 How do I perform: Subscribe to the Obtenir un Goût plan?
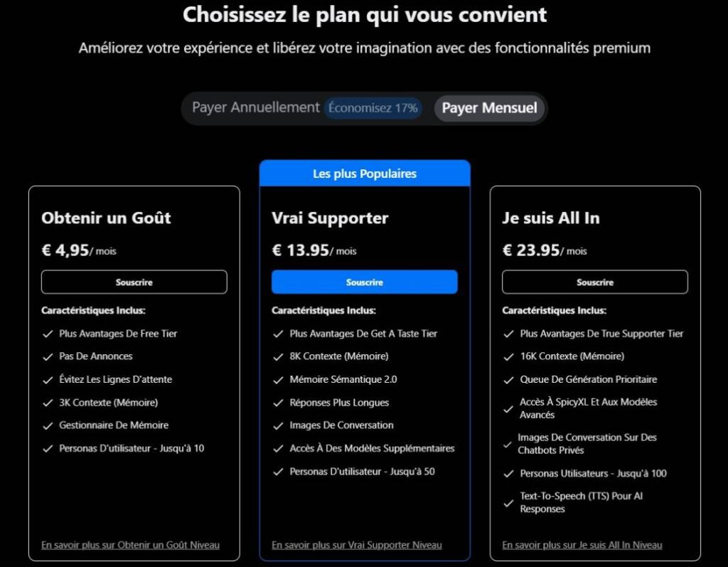coord(134,282)
